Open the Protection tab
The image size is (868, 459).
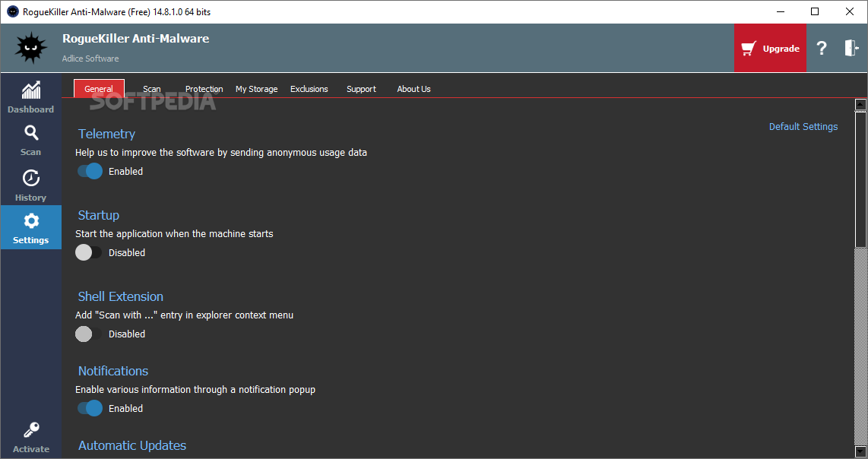[204, 89]
